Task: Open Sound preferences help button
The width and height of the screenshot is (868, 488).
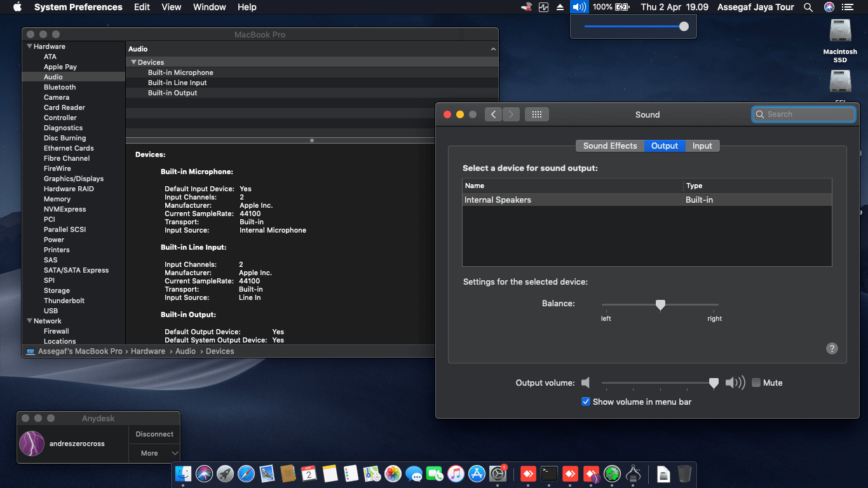Action: tap(832, 348)
